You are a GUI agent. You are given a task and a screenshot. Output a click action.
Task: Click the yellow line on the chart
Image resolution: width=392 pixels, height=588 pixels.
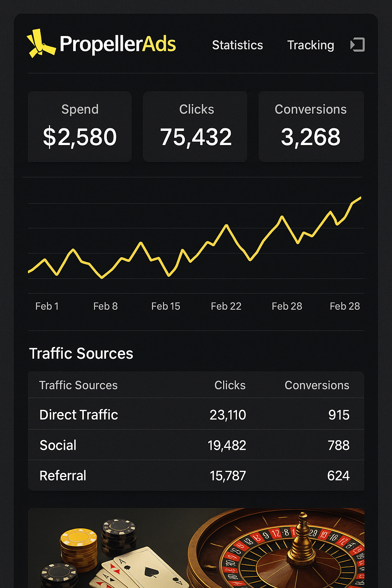point(227,226)
